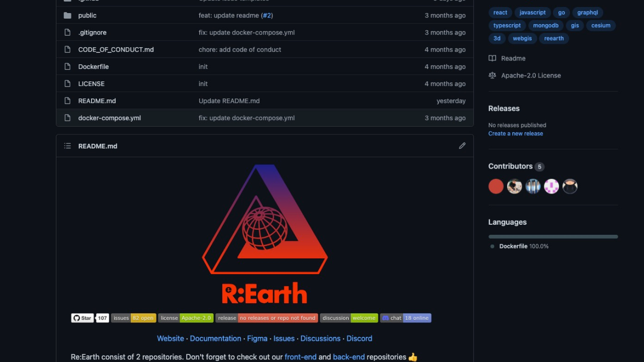This screenshot has height=362, width=644.
Task: Open README.md in the file list
Action: pyautogui.click(x=97, y=101)
